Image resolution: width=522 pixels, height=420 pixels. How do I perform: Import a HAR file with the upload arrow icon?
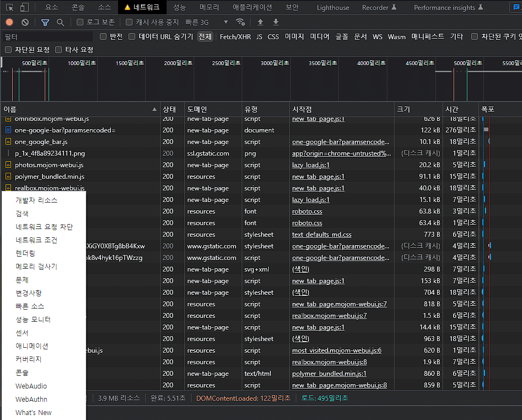coord(260,22)
